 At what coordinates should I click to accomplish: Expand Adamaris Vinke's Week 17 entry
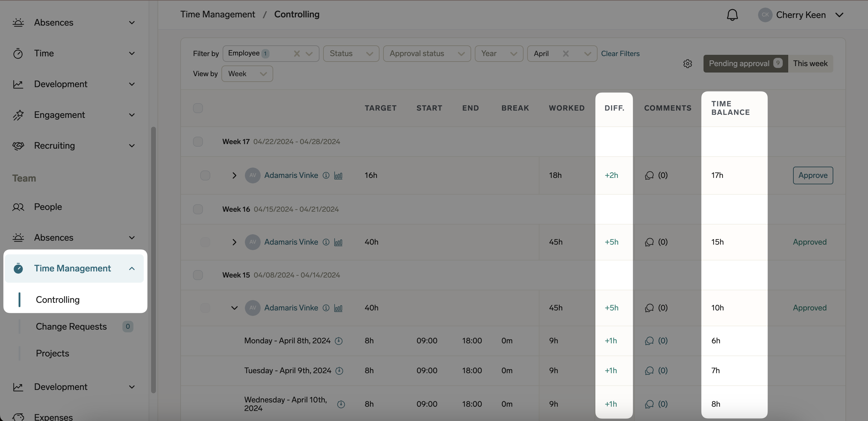coord(235,175)
